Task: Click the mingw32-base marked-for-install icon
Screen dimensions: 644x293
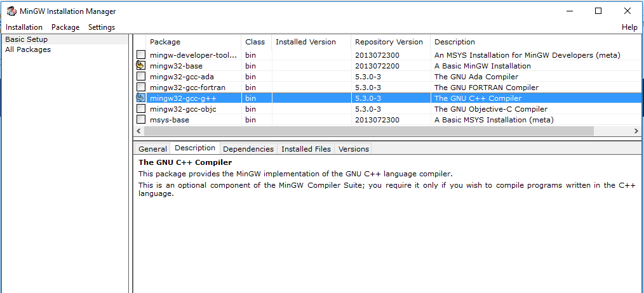Action: pos(141,66)
